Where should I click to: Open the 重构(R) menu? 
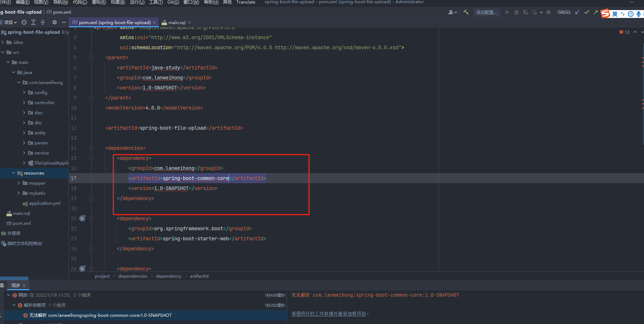[x=99, y=2]
